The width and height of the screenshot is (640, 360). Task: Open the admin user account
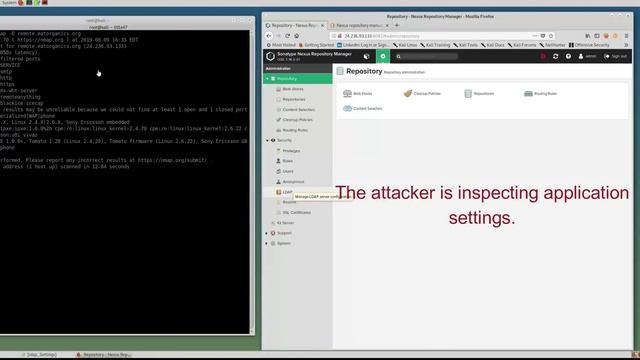pos(587,56)
